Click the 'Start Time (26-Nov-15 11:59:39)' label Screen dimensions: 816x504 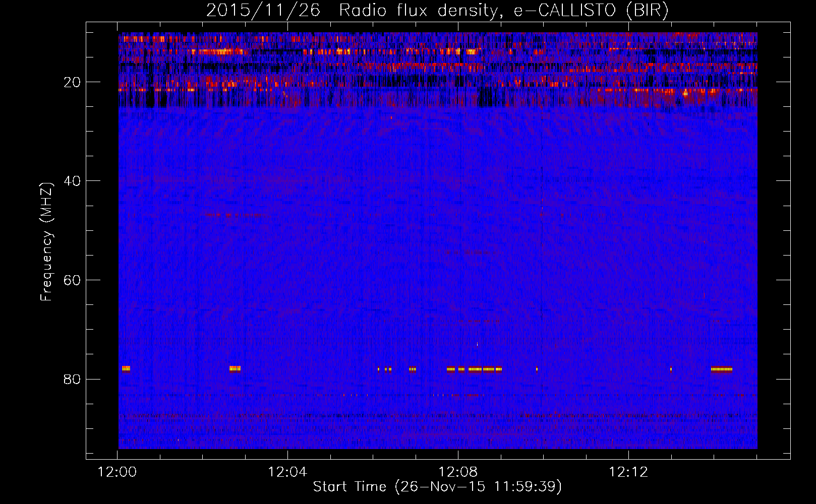click(437, 486)
